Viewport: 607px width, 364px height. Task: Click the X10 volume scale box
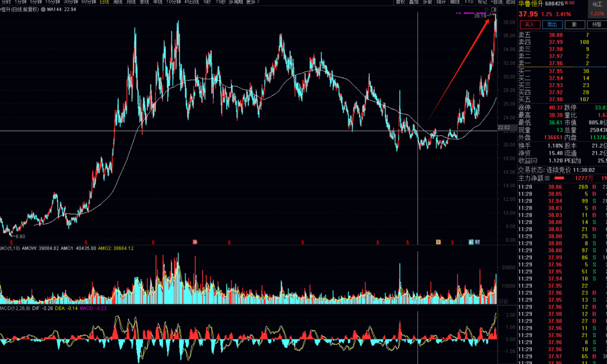[x=502, y=302]
